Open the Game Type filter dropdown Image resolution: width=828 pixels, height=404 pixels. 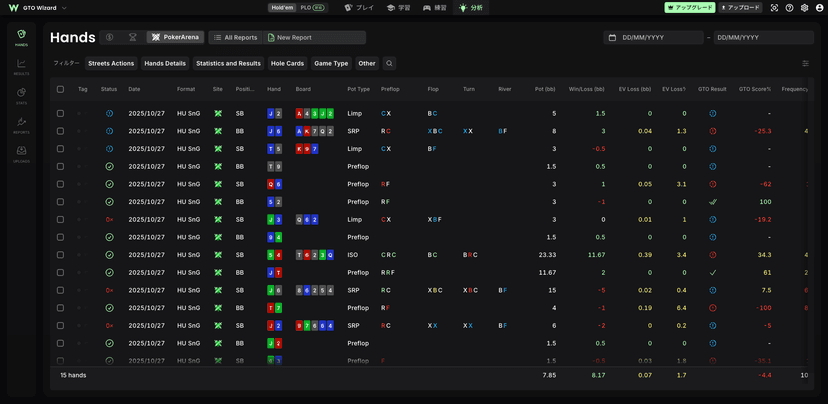tap(331, 63)
